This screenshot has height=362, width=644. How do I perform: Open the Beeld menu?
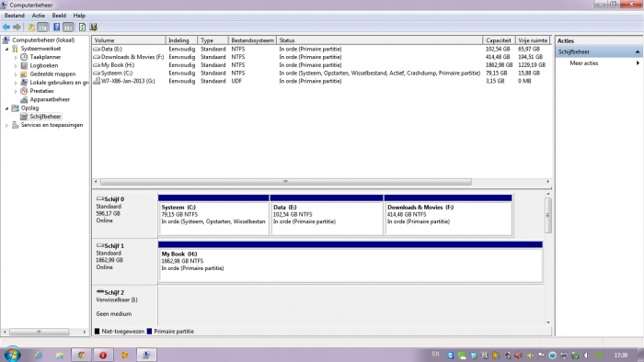coord(59,16)
